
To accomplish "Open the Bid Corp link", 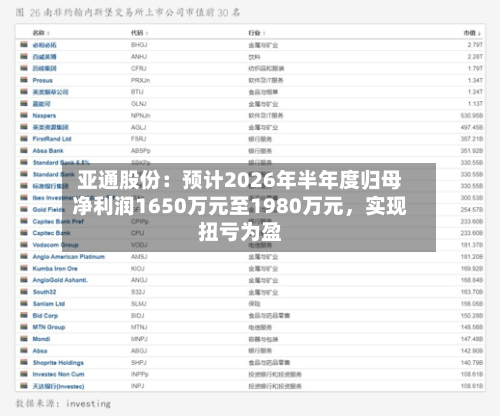I will coord(45,316).
